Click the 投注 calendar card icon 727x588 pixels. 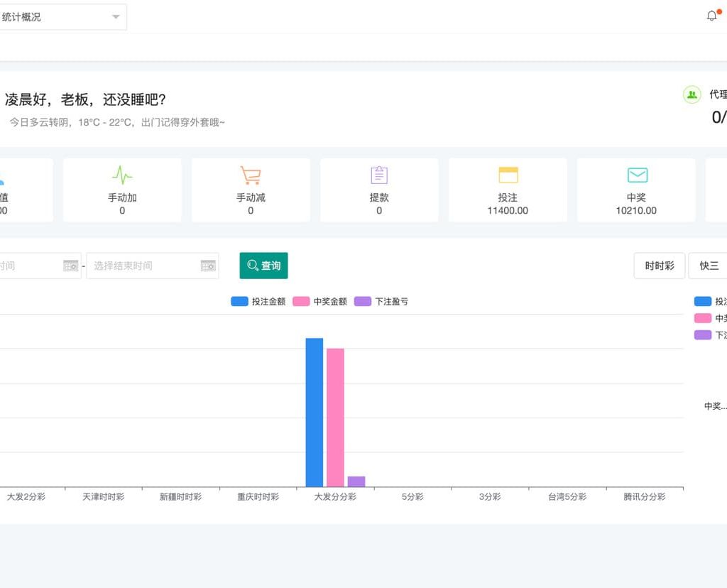click(x=508, y=175)
